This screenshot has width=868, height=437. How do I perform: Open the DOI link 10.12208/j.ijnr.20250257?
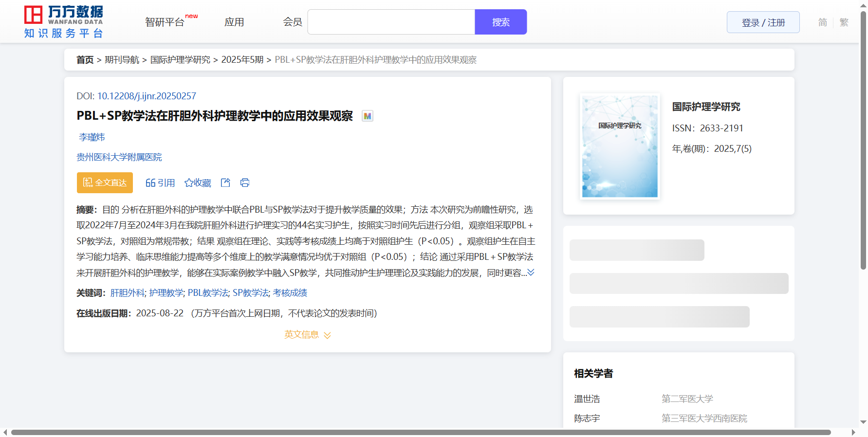pyautogui.click(x=147, y=96)
